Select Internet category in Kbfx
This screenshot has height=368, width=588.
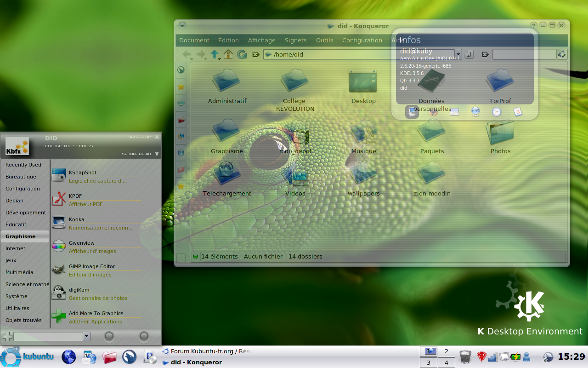(x=25, y=248)
